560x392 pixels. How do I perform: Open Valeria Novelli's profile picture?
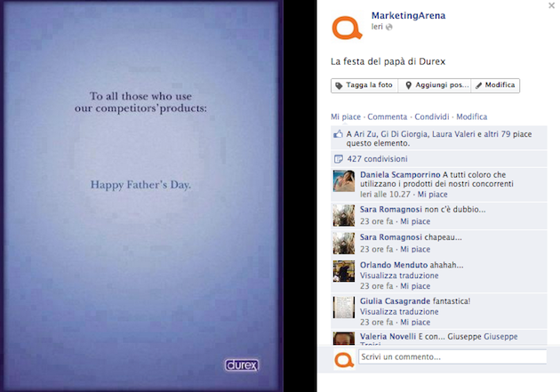pos(344,338)
